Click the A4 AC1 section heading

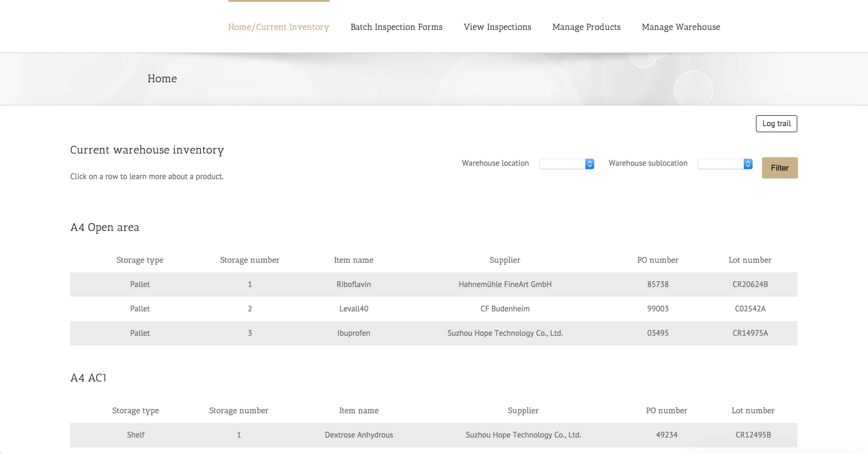tap(88, 378)
